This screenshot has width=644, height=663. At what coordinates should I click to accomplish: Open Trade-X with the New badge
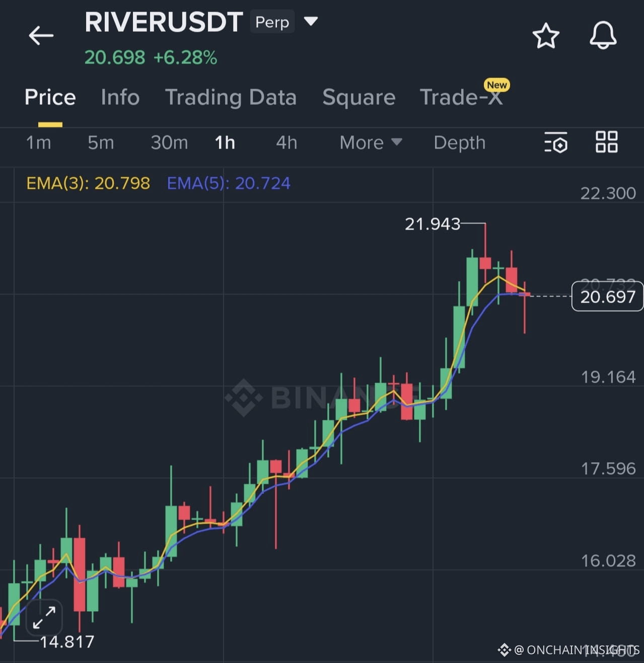tap(461, 97)
